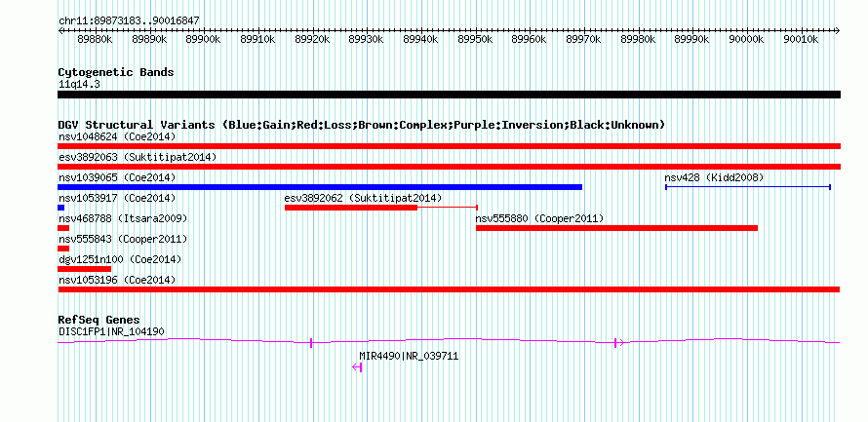The height and width of the screenshot is (422, 868).
Task: Open the esv3892063 (Suktitipat2014) label
Action: pos(138,157)
